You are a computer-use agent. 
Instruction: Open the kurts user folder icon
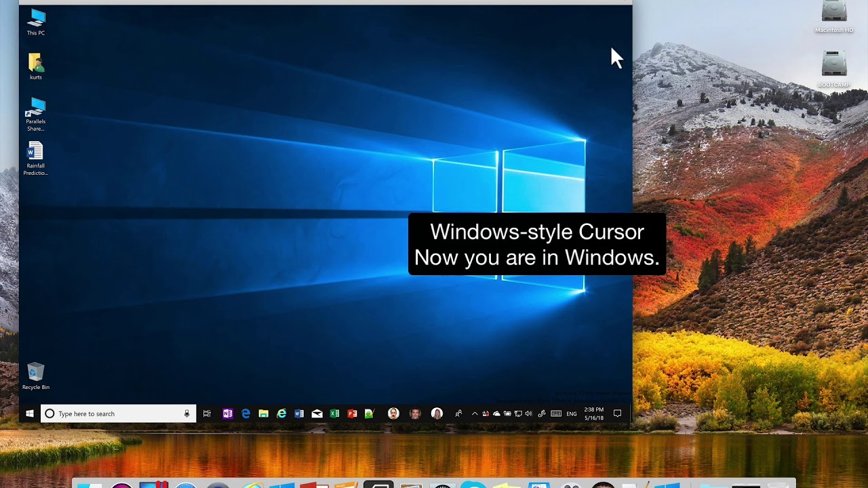tap(36, 66)
